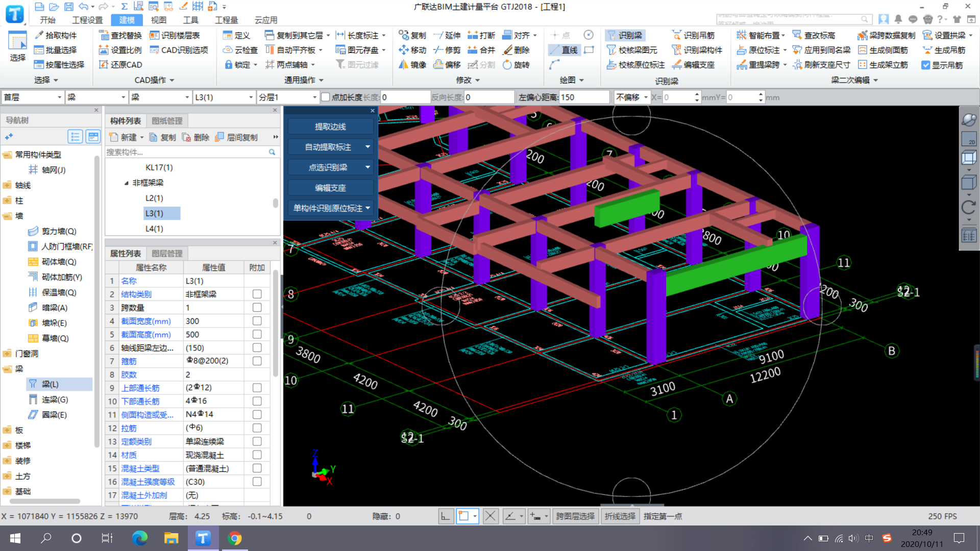Click the 提取边线 button
Viewport: 980px width, 551px height.
(x=330, y=127)
